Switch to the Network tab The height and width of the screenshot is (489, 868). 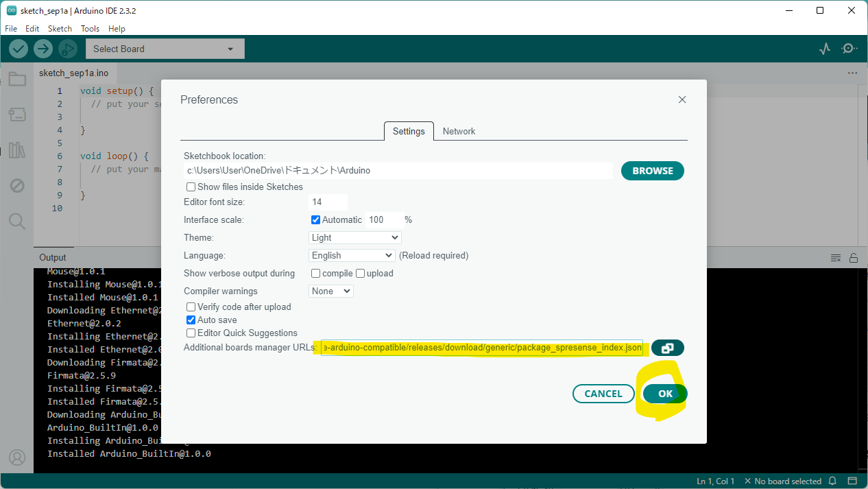coord(459,132)
